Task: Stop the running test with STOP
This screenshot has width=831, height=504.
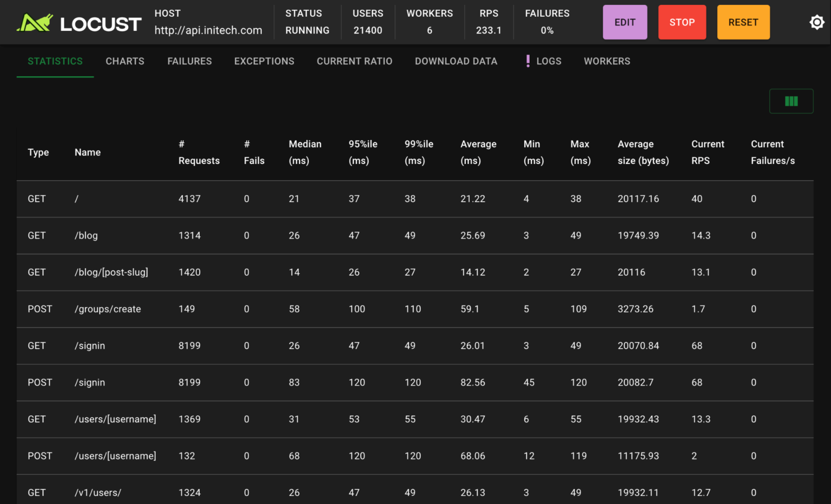Action: 682,22
